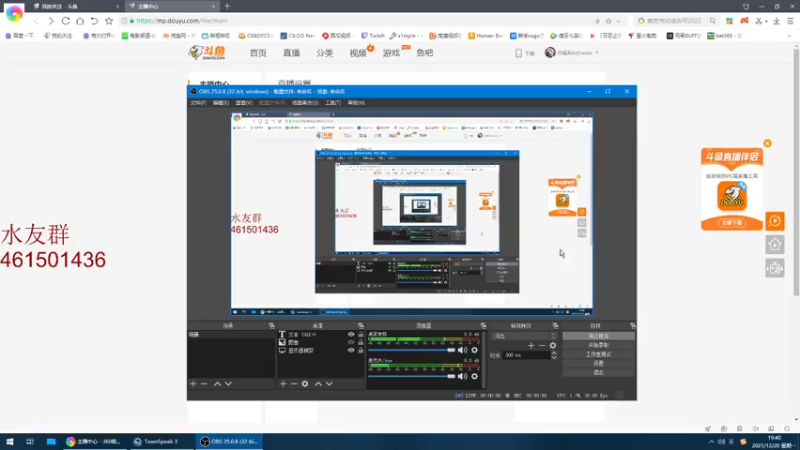
Task: Click the Stop Streaming button in Controls
Action: click(598, 336)
